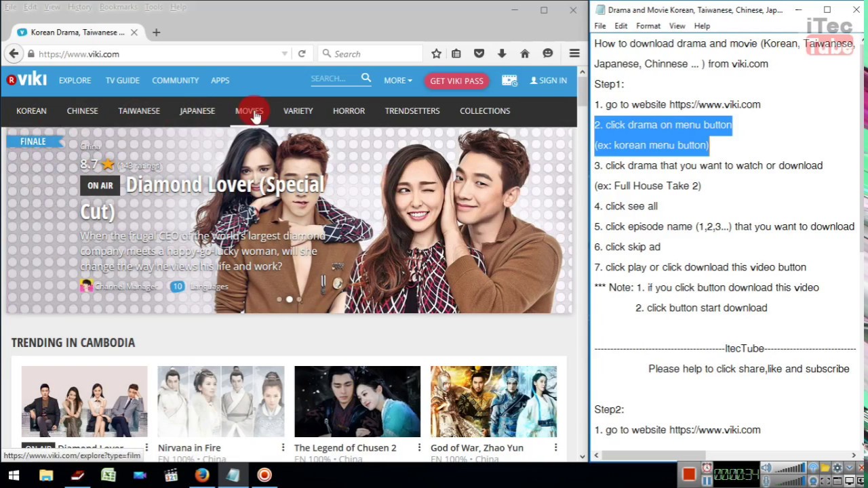868x488 pixels.
Task: Stop recording with the red square button
Action: [688, 474]
